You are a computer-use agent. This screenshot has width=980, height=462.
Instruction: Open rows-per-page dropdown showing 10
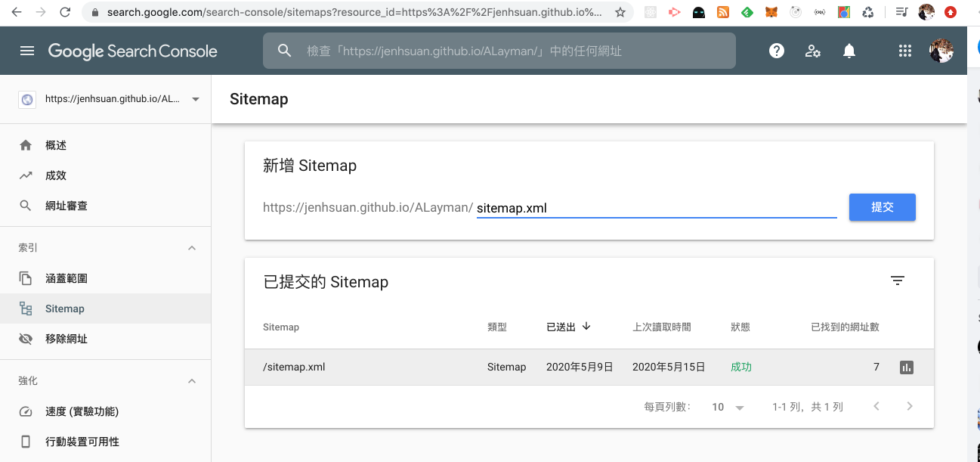(728, 407)
